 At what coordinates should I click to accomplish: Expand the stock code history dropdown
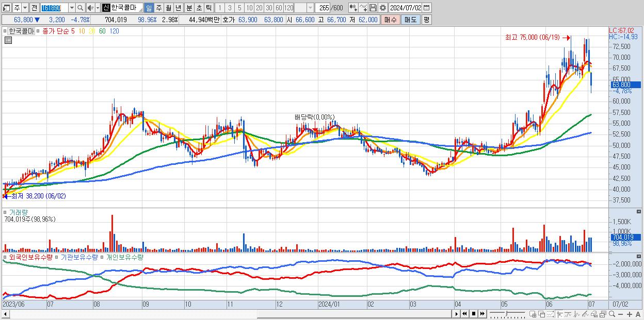(x=72, y=8)
